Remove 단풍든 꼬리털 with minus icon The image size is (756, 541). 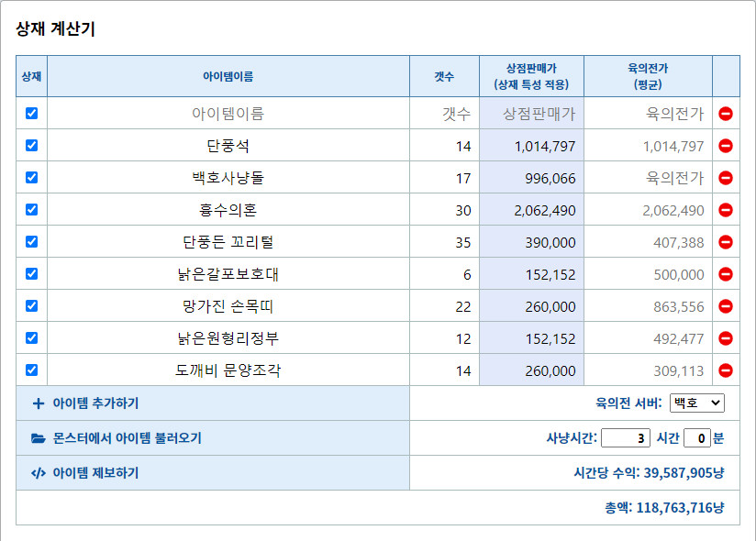(726, 241)
